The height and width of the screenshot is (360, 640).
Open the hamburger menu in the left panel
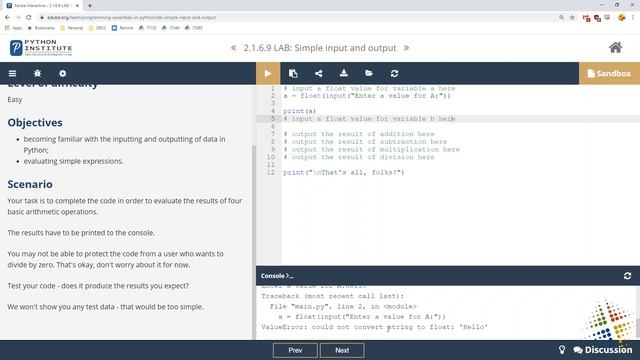13,73
